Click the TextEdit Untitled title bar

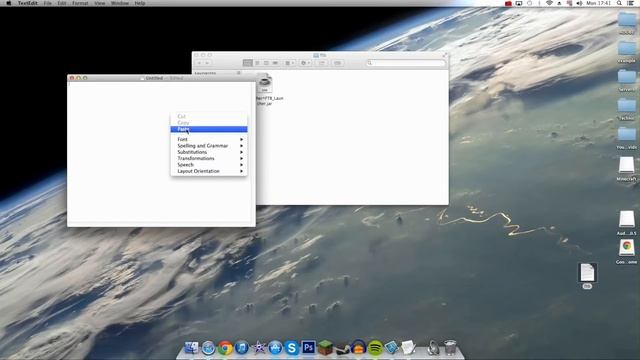(162, 78)
